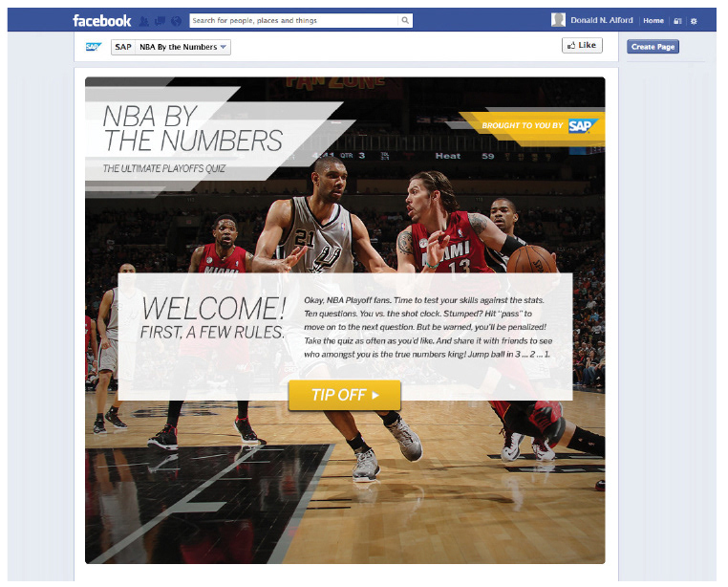Open messages icon in header
This screenshot has height=587, width=728.
[161, 21]
